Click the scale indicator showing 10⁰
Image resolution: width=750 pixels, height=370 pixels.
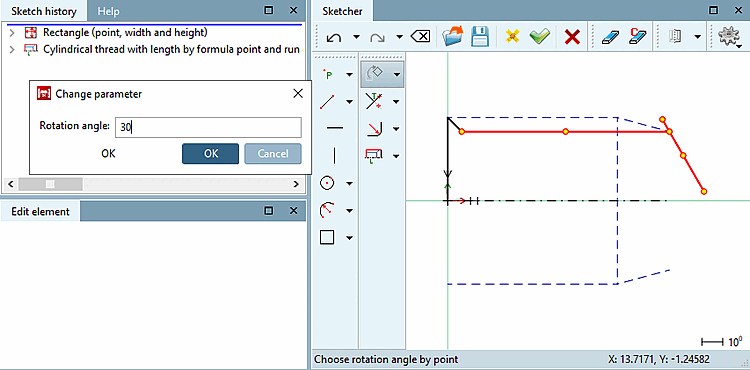[722, 342]
